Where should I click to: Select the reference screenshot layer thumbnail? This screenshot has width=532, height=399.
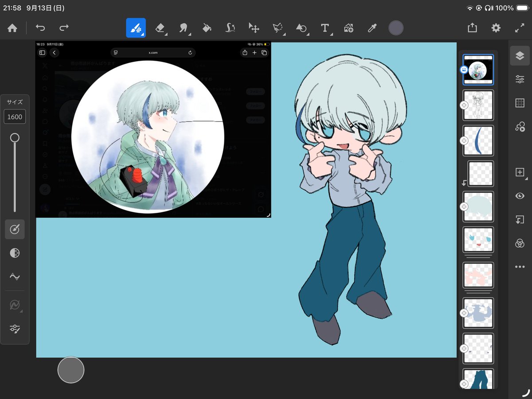point(478,70)
